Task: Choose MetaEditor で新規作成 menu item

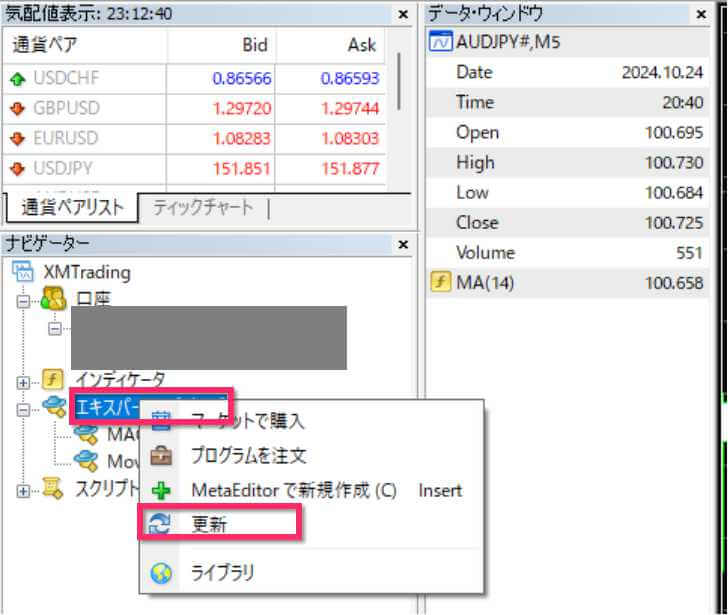Action: (293, 490)
